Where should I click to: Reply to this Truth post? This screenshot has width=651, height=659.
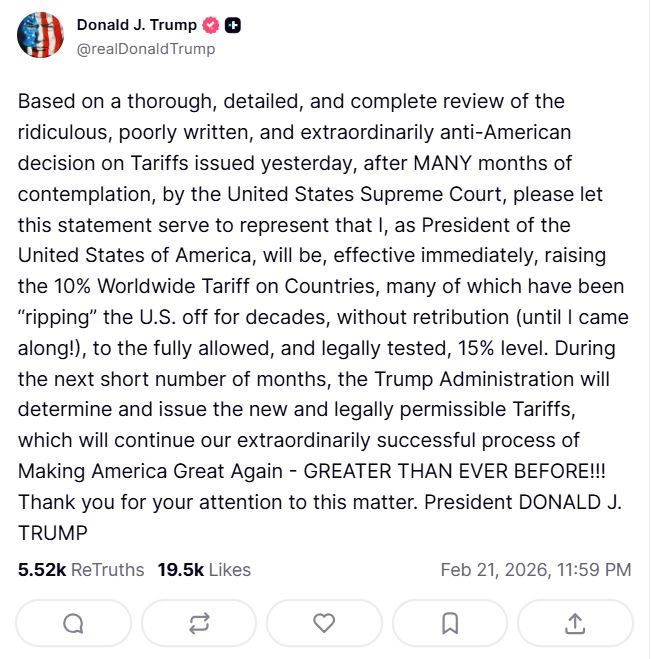tap(73, 623)
